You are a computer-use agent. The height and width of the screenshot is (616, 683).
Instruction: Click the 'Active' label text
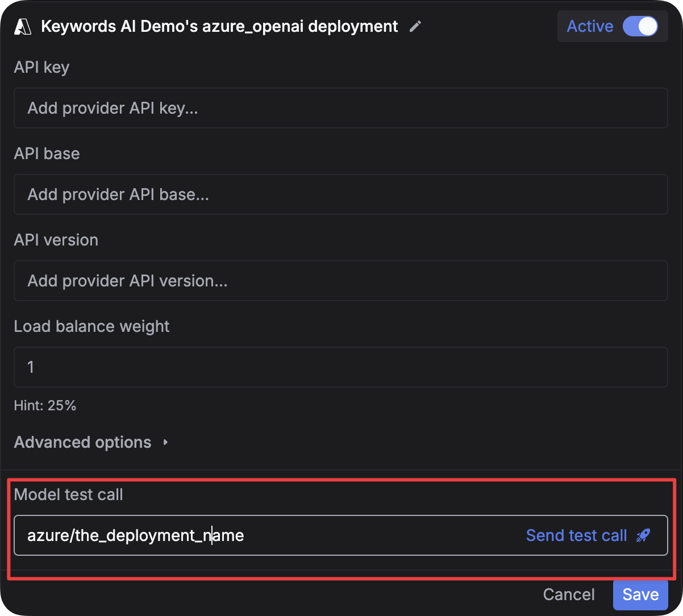[590, 26]
